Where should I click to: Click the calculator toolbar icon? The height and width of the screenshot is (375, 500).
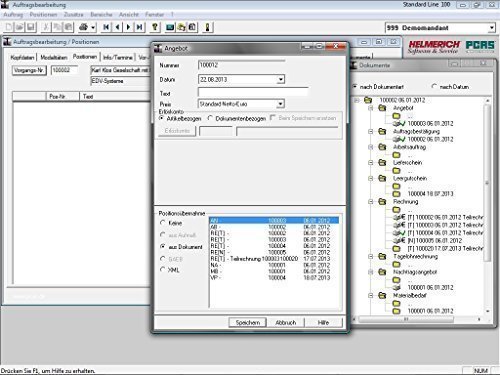(x=192, y=27)
